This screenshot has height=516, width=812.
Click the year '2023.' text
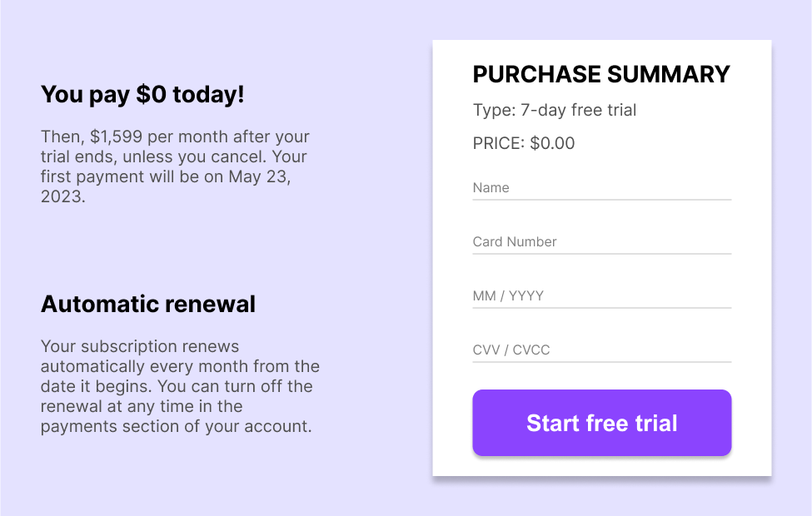point(63,196)
